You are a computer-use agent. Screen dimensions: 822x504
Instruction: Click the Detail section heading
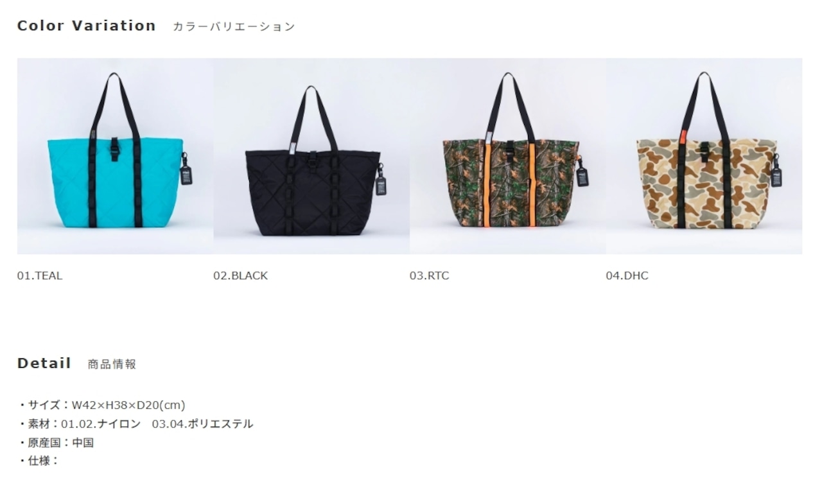click(44, 363)
